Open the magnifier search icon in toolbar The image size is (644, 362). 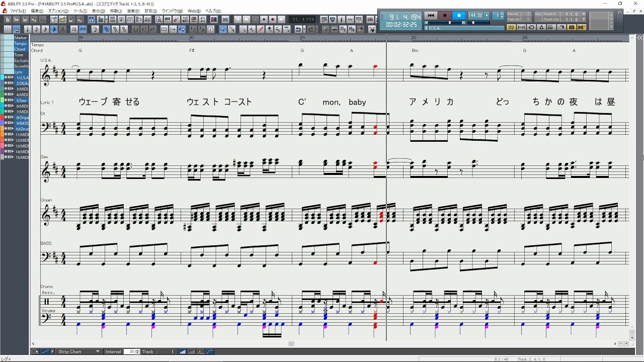pyautogui.click(x=158, y=19)
